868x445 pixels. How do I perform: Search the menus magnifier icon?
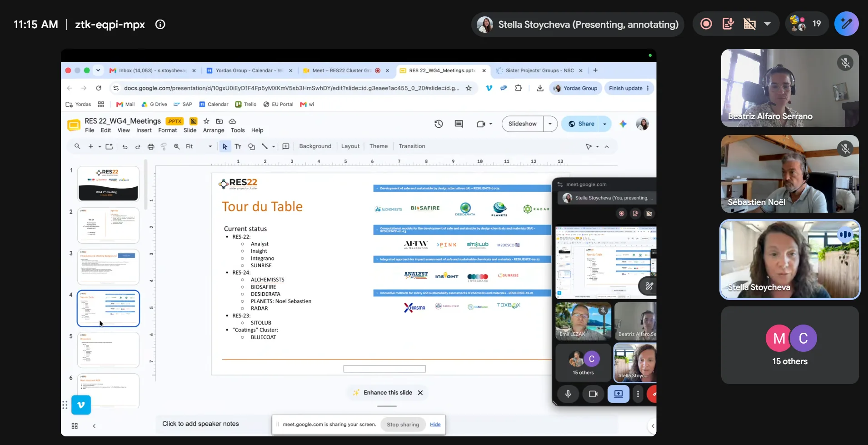click(x=77, y=146)
